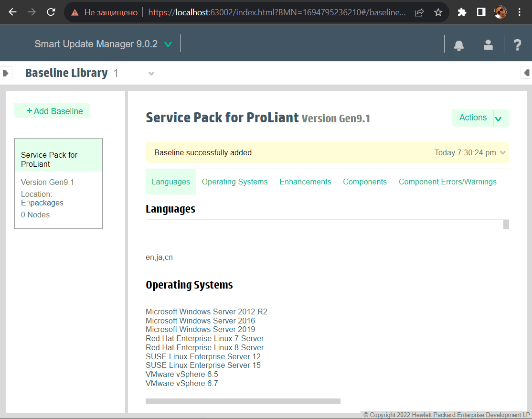
Task: Open the Chrome three-dot menu
Action: (x=519, y=12)
